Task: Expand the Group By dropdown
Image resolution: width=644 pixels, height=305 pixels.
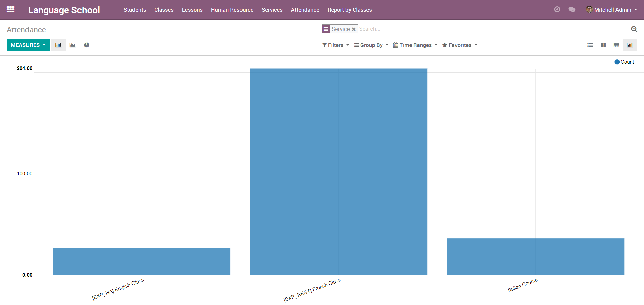Action: coord(371,45)
